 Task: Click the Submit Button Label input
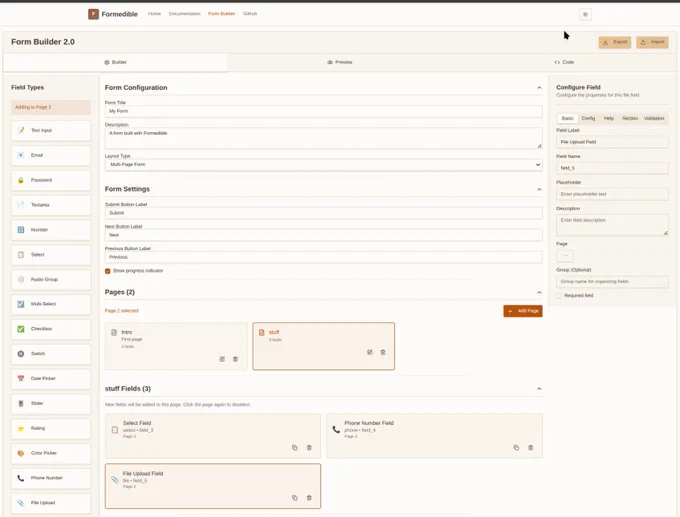[x=324, y=213]
